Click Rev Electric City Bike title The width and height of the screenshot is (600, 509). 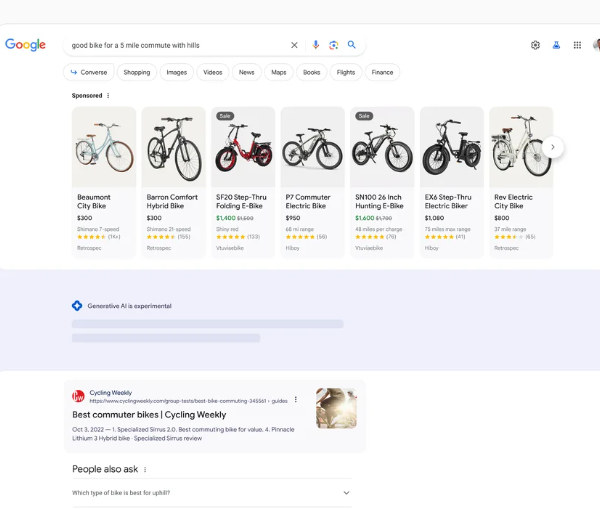[x=514, y=202]
